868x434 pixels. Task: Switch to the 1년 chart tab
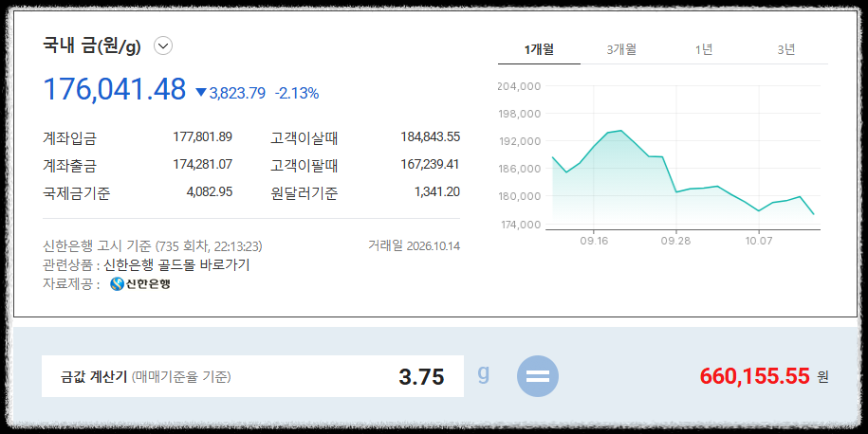[704, 49]
